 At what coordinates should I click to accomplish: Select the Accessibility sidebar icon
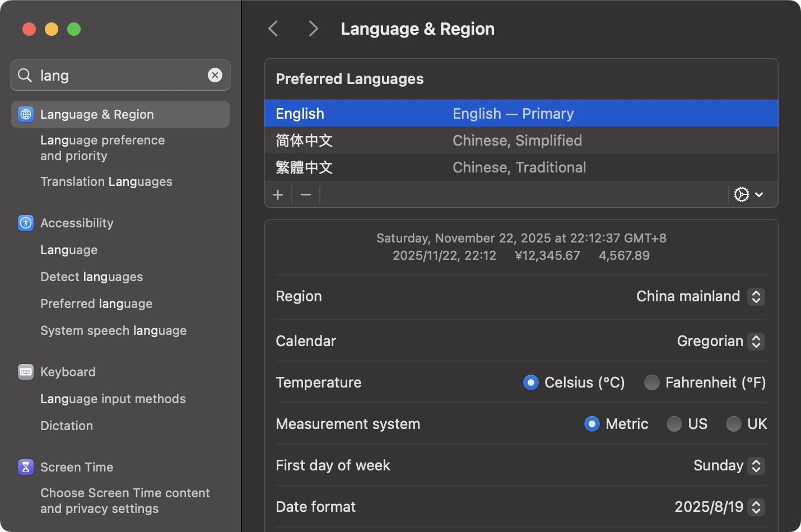point(25,223)
